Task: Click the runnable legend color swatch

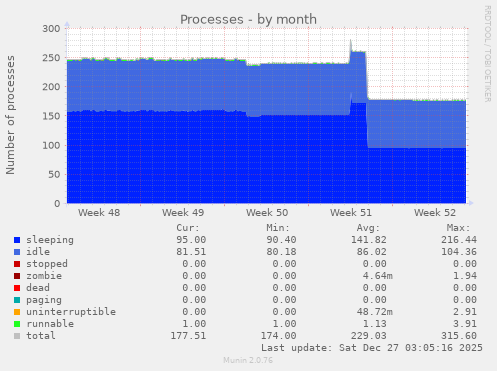Action: click(x=17, y=324)
